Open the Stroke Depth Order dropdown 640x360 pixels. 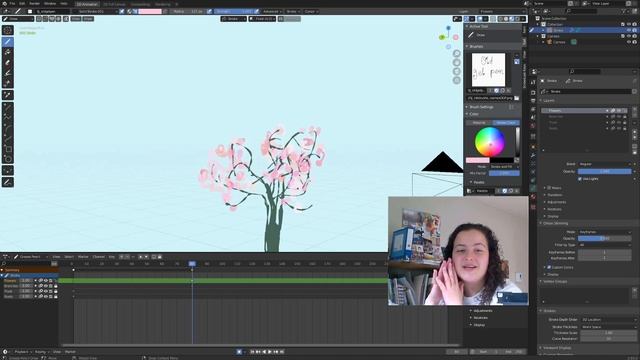(x=607, y=320)
